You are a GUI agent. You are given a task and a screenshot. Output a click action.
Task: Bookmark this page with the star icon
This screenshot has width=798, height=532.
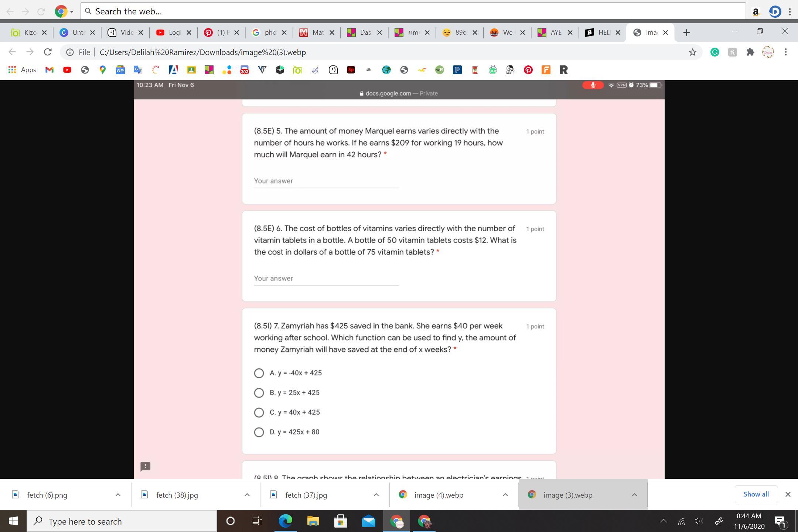click(692, 52)
